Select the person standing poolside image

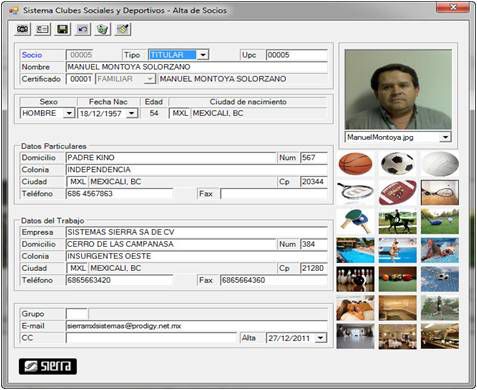(397, 250)
